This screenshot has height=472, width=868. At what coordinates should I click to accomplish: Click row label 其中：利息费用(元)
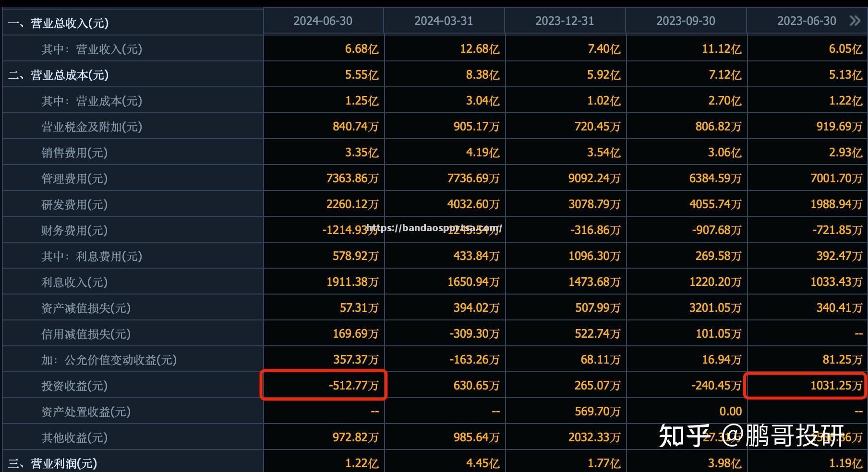coord(92,256)
